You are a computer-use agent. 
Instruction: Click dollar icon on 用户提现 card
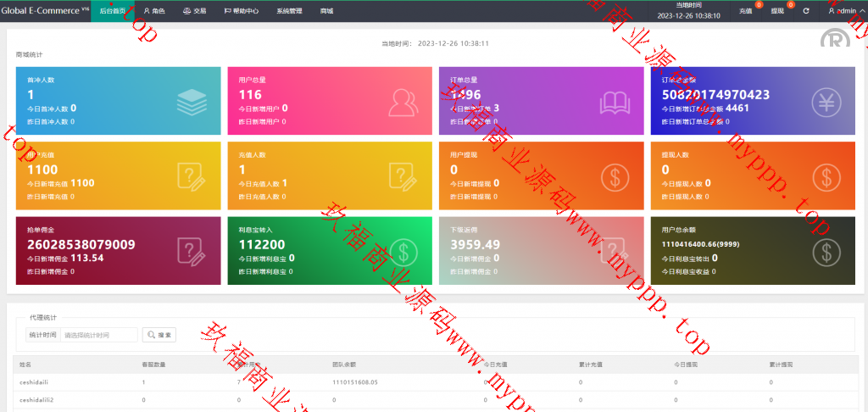(615, 176)
